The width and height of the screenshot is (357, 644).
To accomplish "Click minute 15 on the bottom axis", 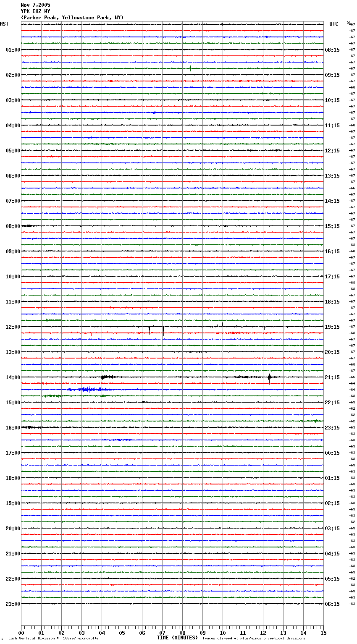I will [323, 633].
